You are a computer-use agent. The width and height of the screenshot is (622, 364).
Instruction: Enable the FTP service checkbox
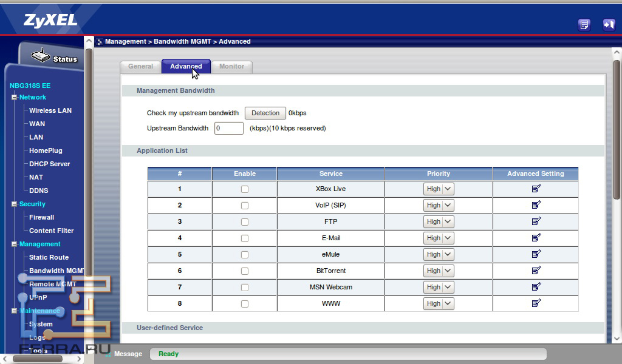pos(245,222)
